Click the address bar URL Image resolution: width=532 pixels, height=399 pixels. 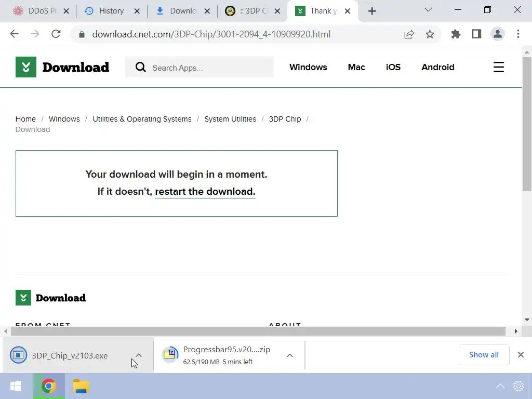[211, 34]
